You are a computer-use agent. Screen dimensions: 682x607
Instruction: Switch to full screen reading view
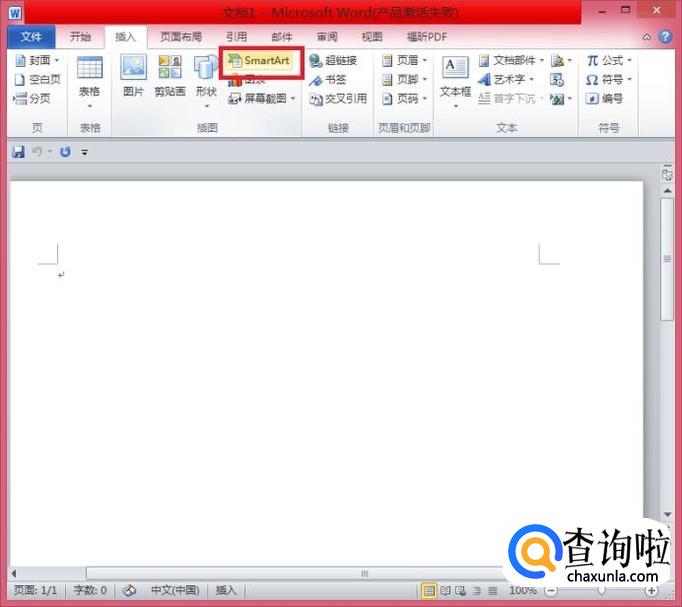[x=445, y=590]
